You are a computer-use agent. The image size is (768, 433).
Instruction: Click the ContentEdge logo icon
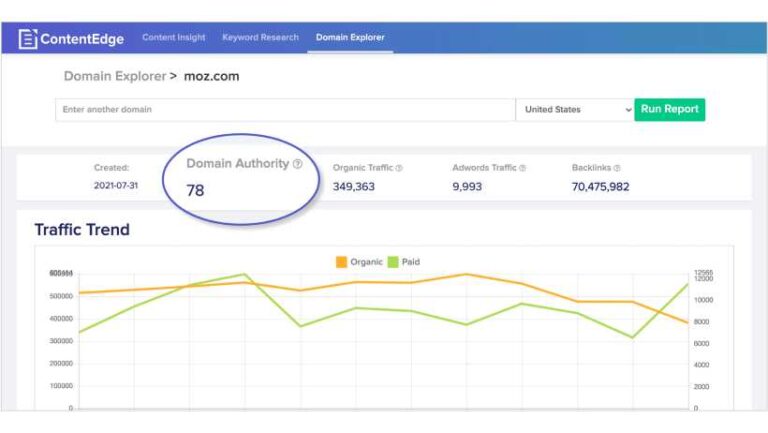coord(27,39)
